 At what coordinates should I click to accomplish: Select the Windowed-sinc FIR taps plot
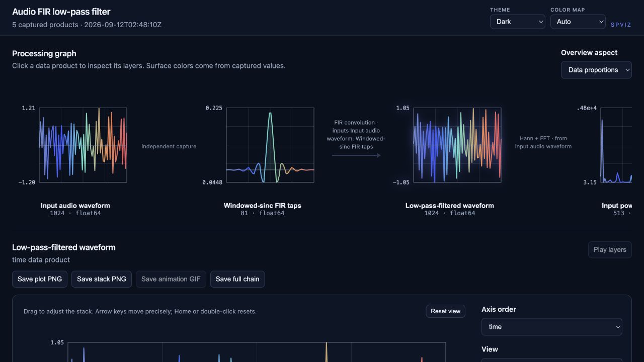click(270, 145)
